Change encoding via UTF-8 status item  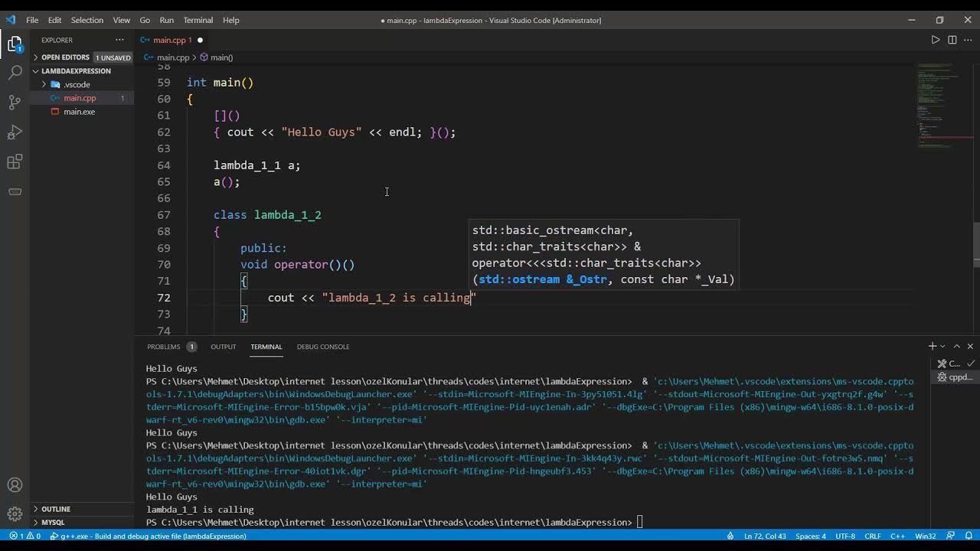(x=845, y=536)
